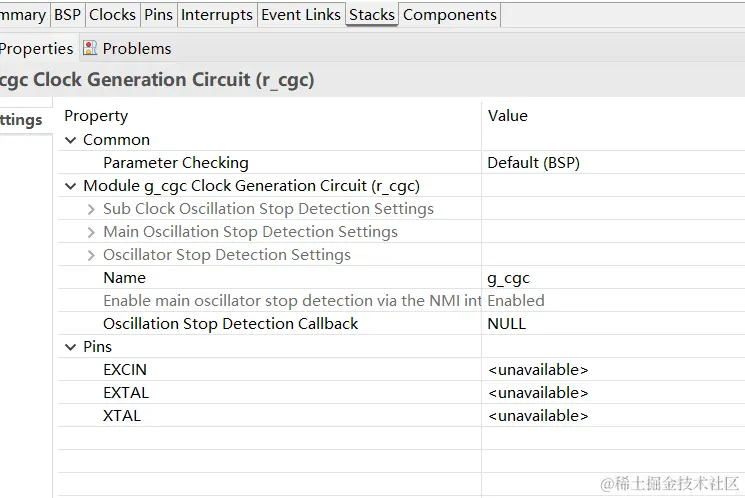The height and width of the screenshot is (498, 745).
Task: Switch to the BSP tab
Action: pyautogui.click(x=68, y=15)
